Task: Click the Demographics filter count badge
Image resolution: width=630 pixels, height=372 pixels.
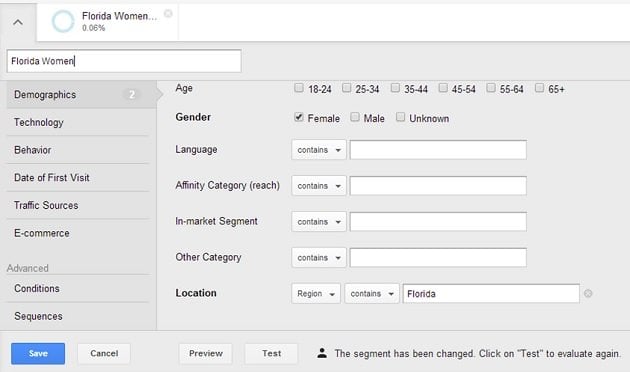Action: point(131,94)
